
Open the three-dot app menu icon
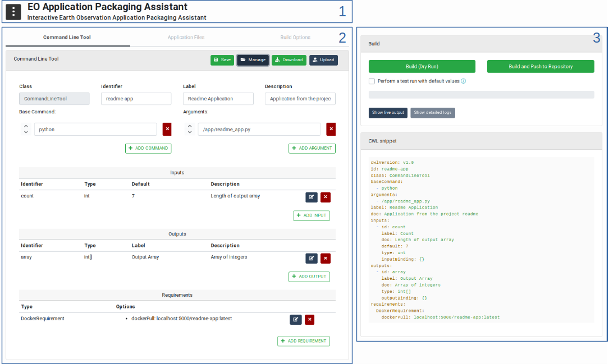click(13, 12)
